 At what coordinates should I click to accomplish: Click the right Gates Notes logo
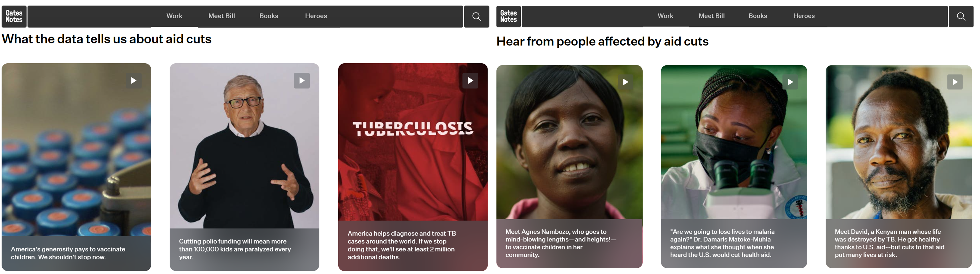509,16
